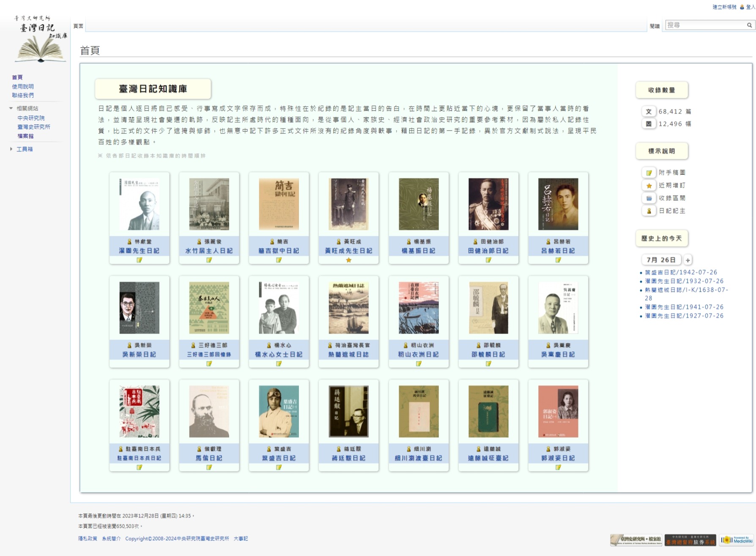Select the 頁面 tab
The image size is (756, 556).
[78, 26]
